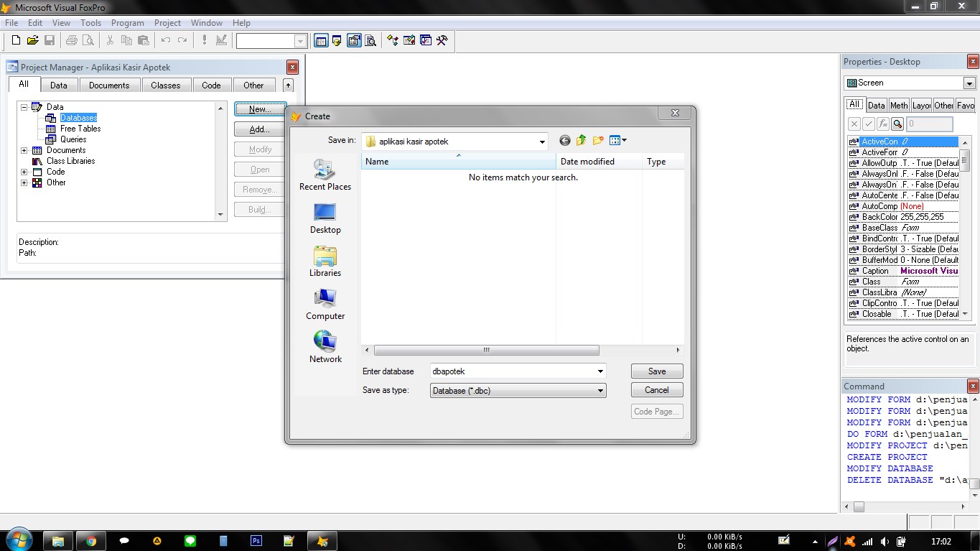The width and height of the screenshot is (980, 551).
Task: Click the Save button in Create dialog
Action: tap(657, 371)
